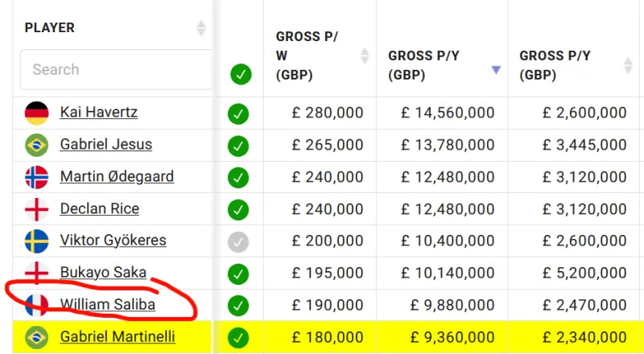Click the England flag next to Bukayo Saka

pyautogui.click(x=37, y=273)
